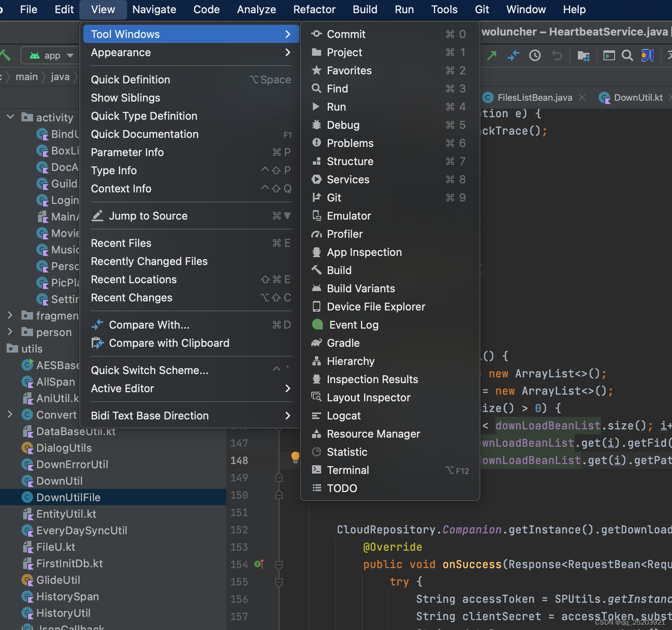Click the Find magnifier icon in submenu
The width and height of the screenshot is (672, 630).
317,89
